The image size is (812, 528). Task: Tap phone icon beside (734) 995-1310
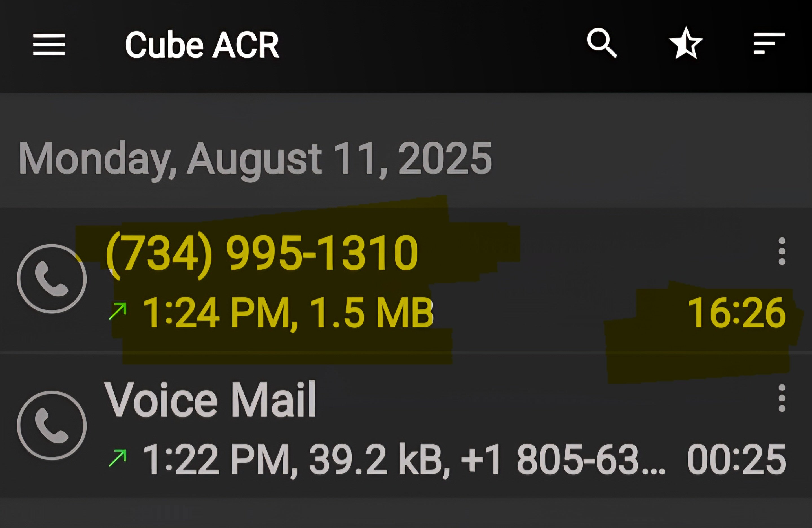click(52, 278)
